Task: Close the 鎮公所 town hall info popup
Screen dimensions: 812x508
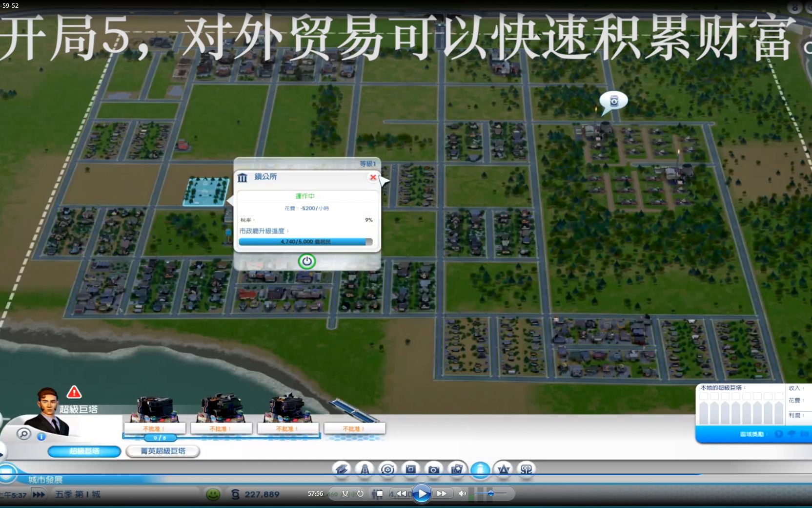Action: coord(373,177)
